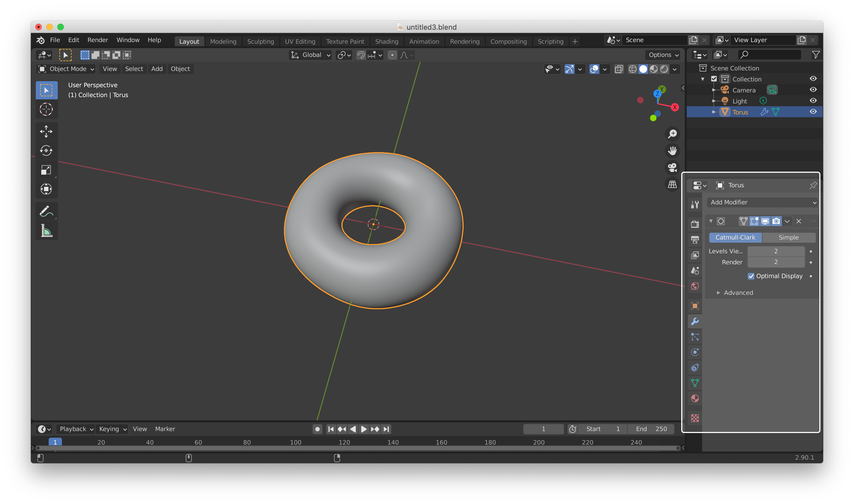The height and width of the screenshot is (504, 854).
Task: Click the Render levels value field
Action: (x=776, y=262)
